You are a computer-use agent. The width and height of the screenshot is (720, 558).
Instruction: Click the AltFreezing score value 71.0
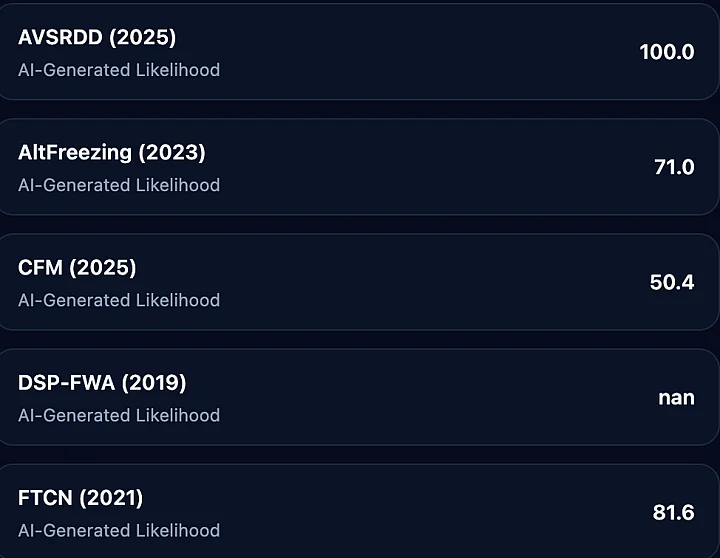(x=673, y=167)
